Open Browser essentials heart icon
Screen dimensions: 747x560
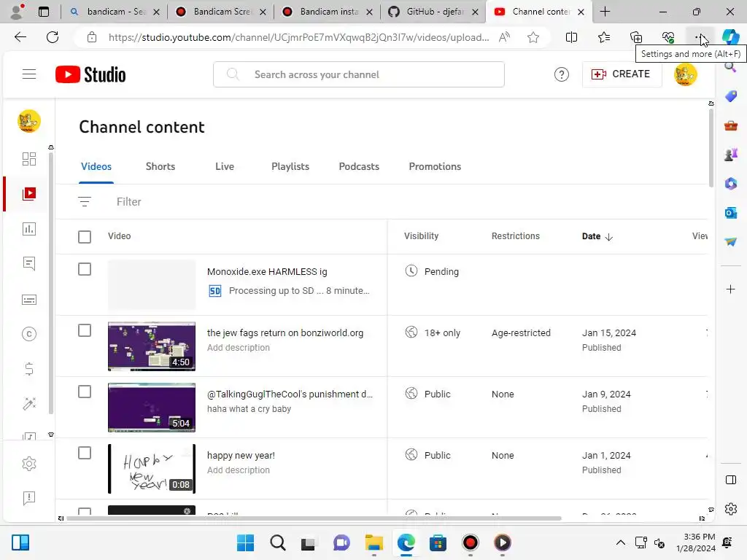[x=668, y=37]
